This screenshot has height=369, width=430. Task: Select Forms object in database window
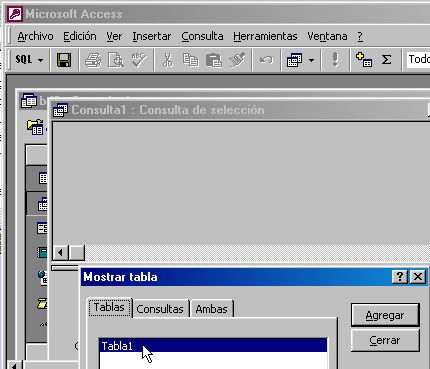[42, 228]
